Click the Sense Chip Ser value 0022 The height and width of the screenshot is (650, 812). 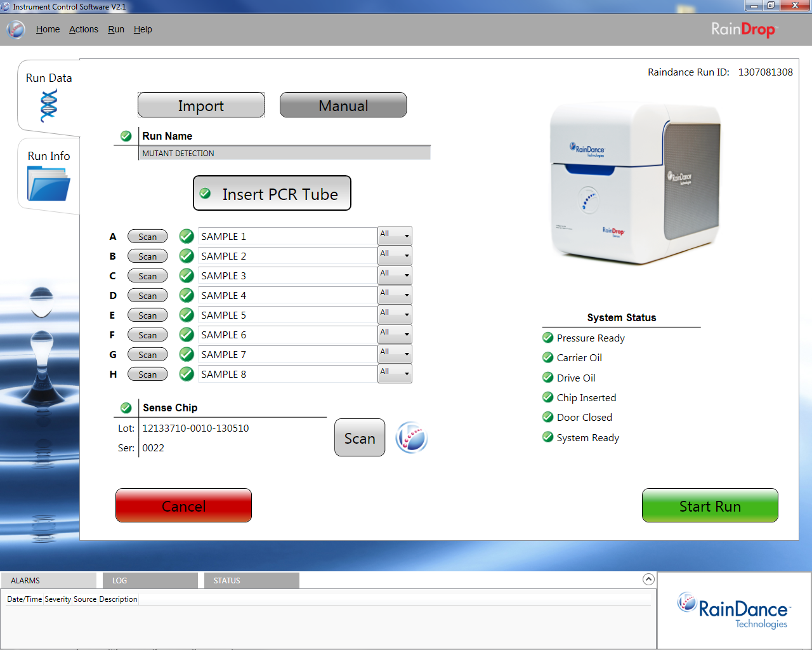pyautogui.click(x=153, y=448)
